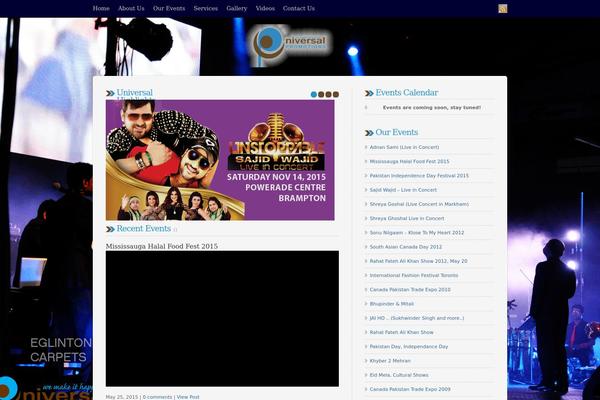Open the Contact Us menu item
This screenshot has height=400, width=600.
coord(298,8)
